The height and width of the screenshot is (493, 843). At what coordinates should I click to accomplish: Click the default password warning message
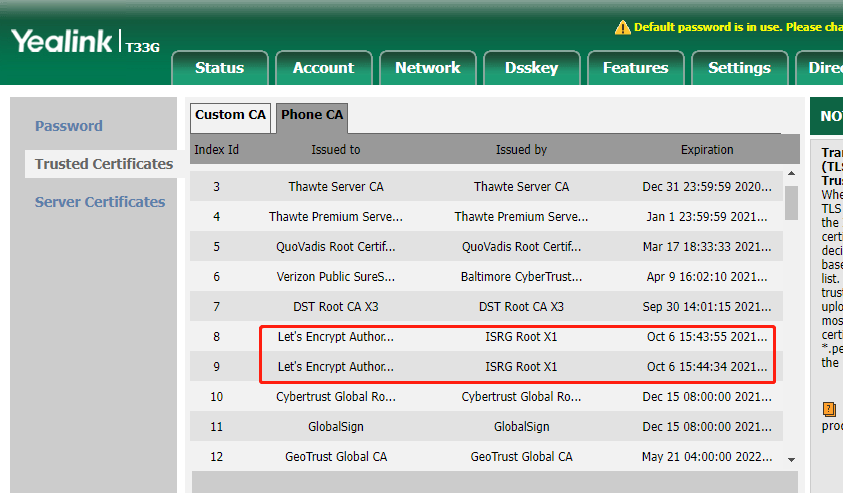click(738, 27)
